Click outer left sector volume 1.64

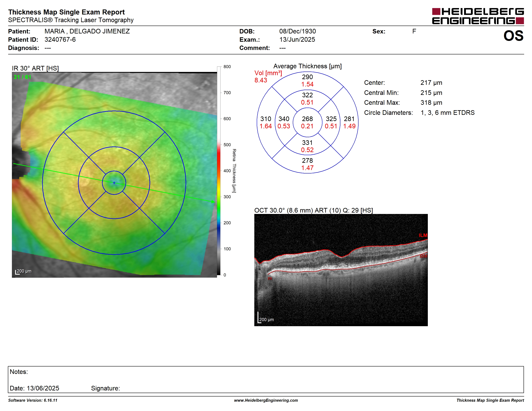click(266, 126)
